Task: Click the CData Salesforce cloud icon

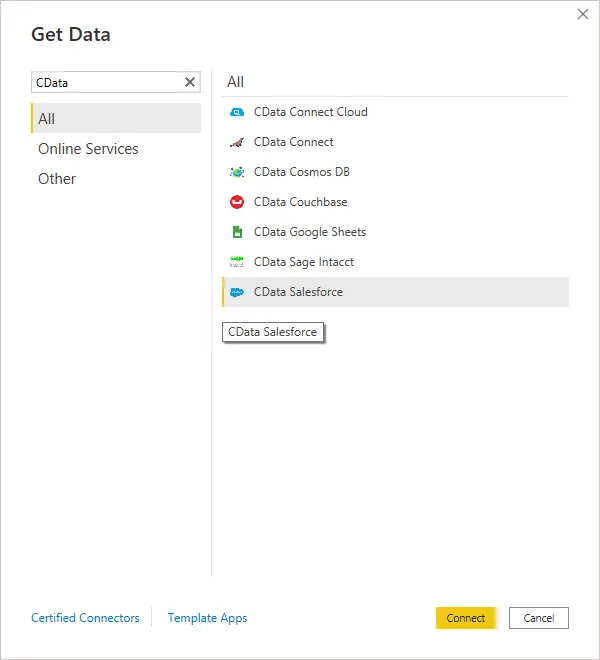Action: click(x=237, y=292)
